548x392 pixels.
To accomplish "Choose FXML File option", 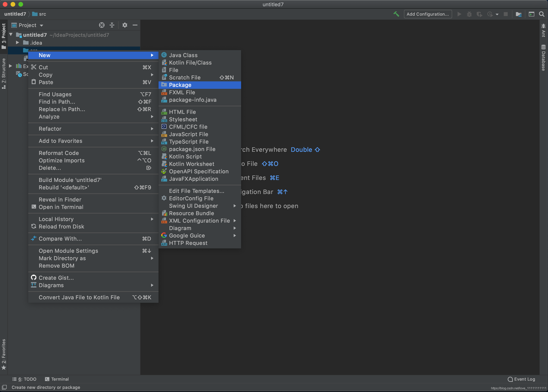I will [x=199, y=93].
